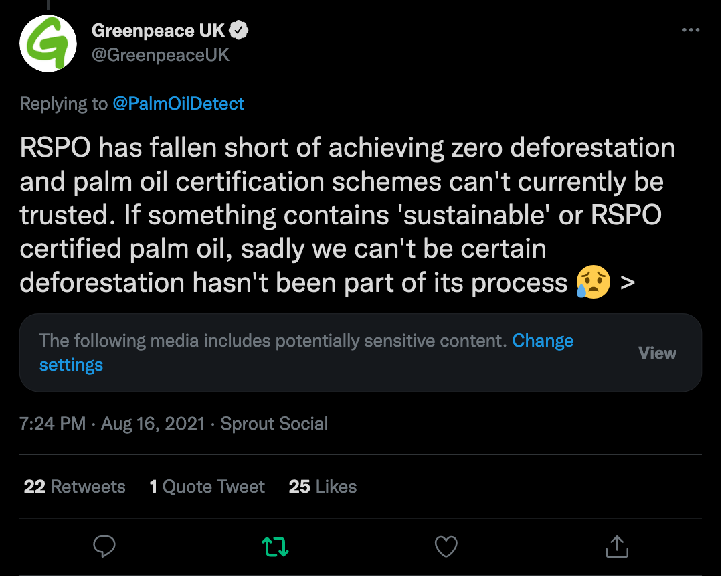Image resolution: width=728 pixels, height=581 pixels.
Task: Share the tweet with the upload arrow icon
Action: (616, 547)
